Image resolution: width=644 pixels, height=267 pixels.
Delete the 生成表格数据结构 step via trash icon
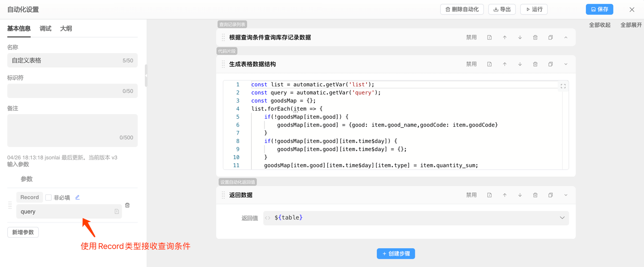pos(535,64)
